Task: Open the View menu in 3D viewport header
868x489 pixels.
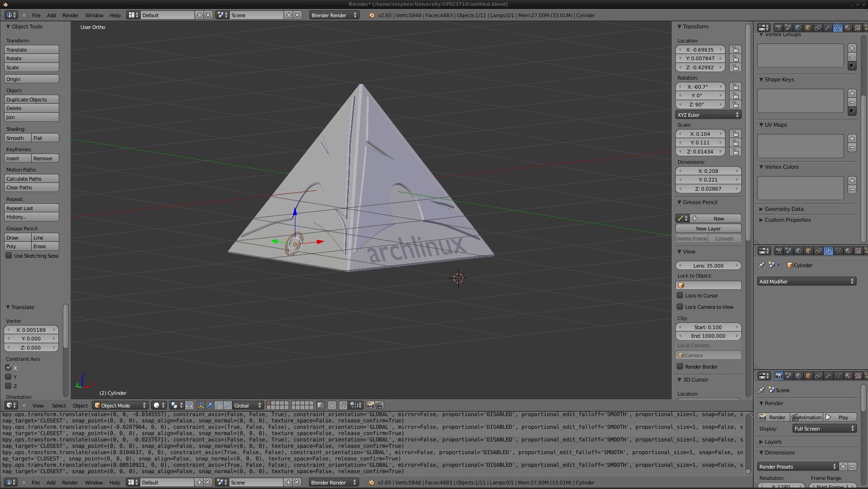Action: click(38, 405)
